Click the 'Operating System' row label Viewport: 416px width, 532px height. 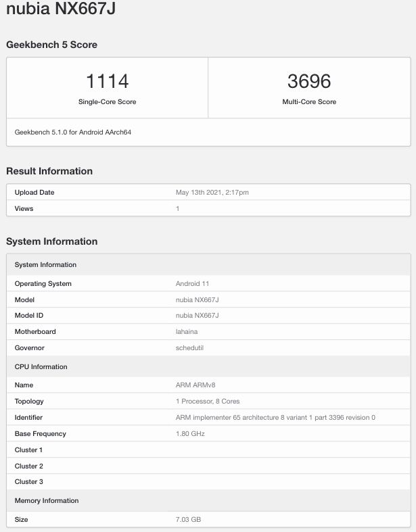[x=43, y=284]
